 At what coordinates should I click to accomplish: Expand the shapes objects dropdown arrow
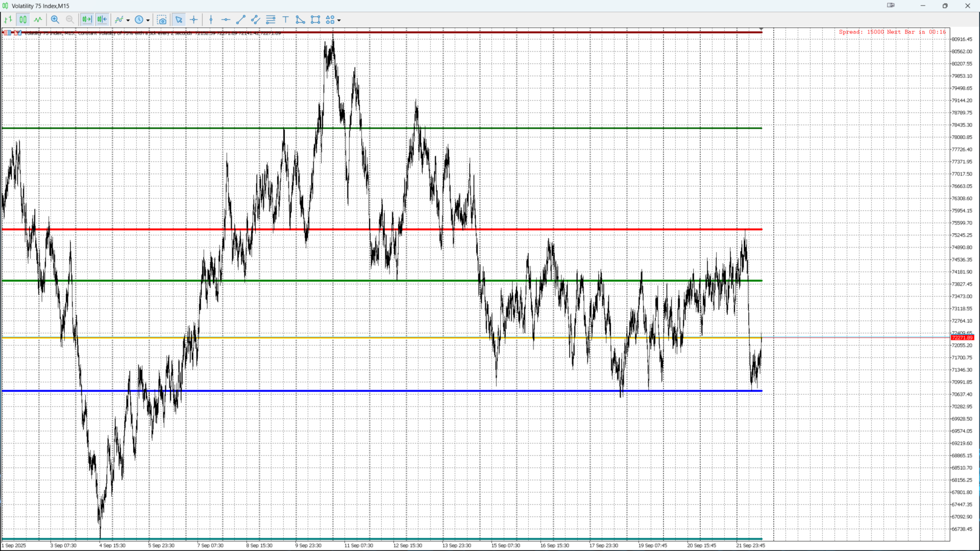(x=339, y=20)
